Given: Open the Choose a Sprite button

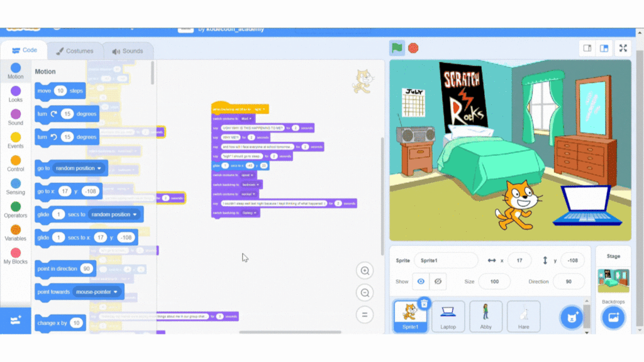Looking at the screenshot, I should [572, 317].
